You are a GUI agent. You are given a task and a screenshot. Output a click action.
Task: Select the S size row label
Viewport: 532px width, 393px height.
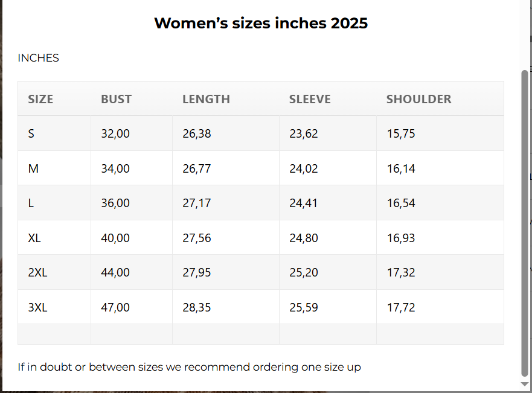point(31,133)
